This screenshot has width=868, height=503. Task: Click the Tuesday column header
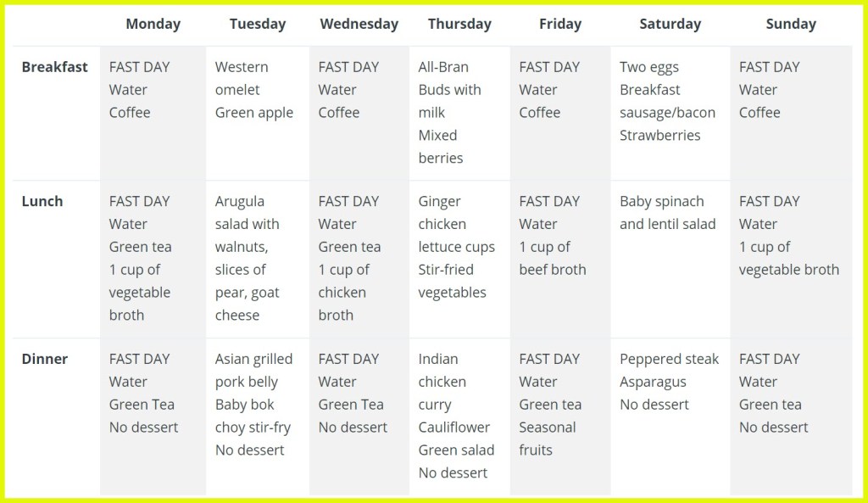coord(257,24)
